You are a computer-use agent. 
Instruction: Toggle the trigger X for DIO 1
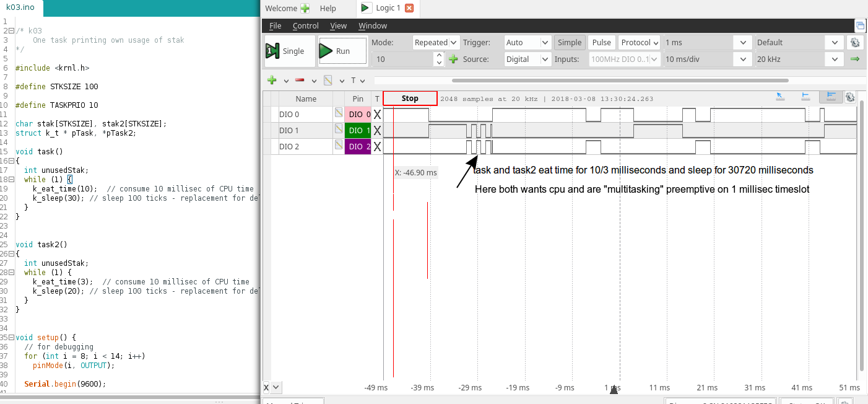(377, 131)
